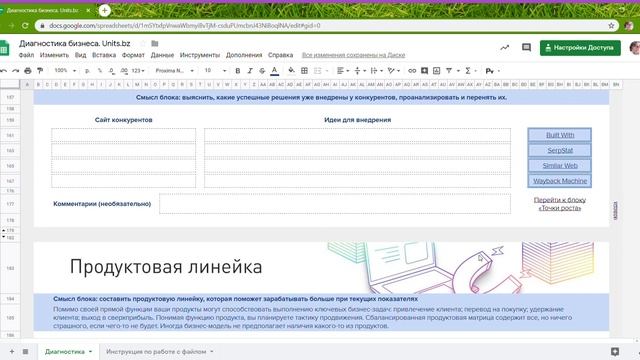Open the Wayback Machine link
The image size is (640, 360).
[560, 181]
